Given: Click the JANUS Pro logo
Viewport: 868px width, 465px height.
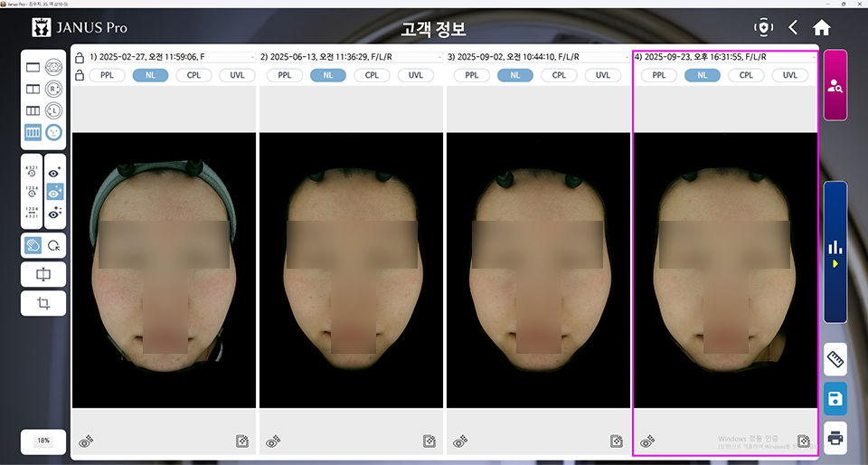Looking at the screenshot, I should [x=80, y=27].
